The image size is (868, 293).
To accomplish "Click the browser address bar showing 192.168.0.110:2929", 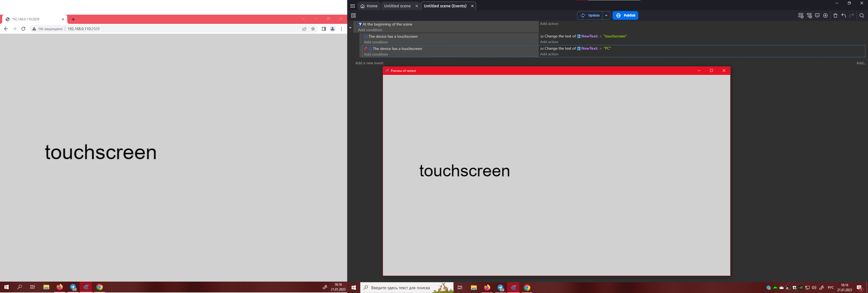I will [x=84, y=29].
